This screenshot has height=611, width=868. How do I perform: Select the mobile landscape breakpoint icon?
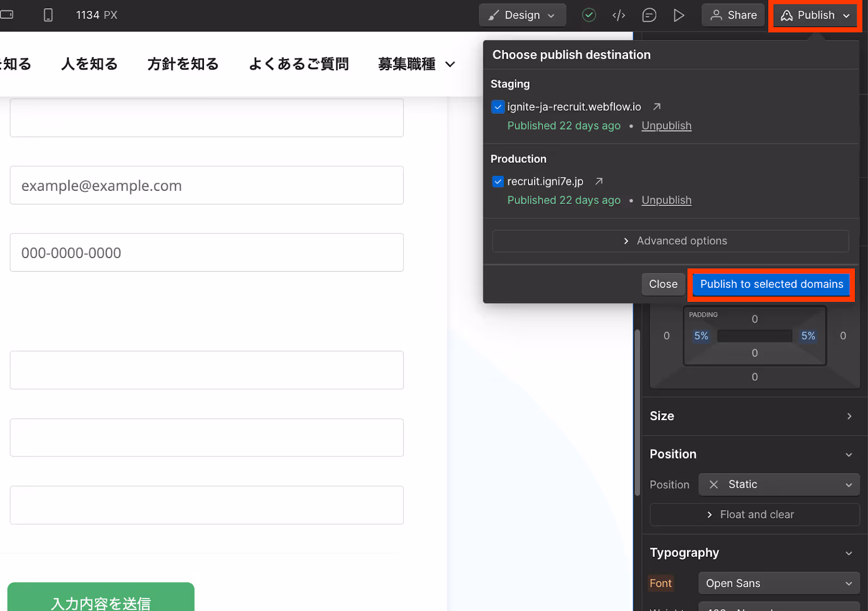pyautogui.click(x=7, y=15)
